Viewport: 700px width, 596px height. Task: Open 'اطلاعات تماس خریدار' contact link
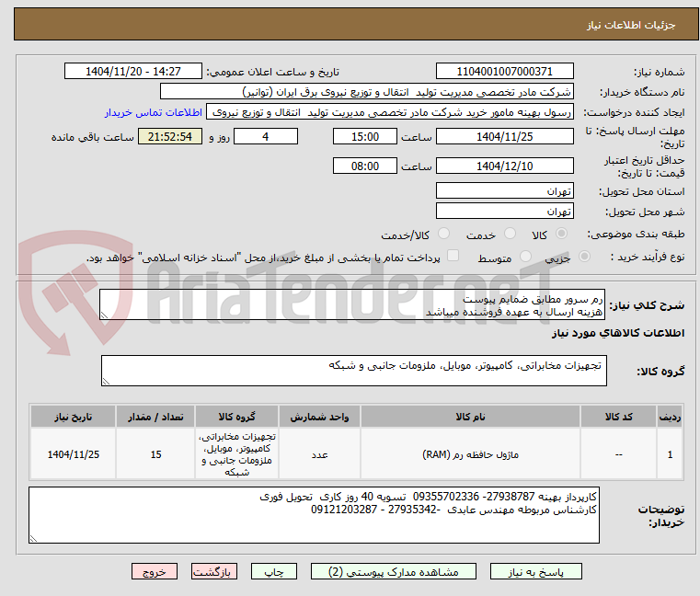point(154,112)
